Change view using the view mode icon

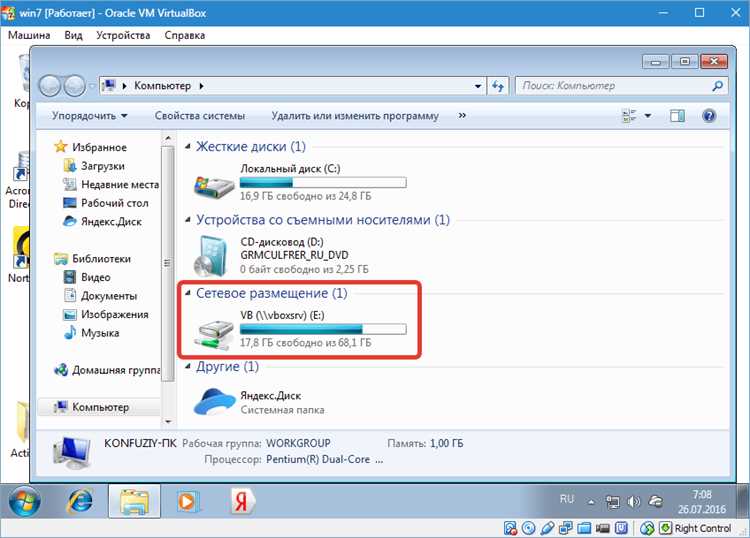click(x=629, y=116)
